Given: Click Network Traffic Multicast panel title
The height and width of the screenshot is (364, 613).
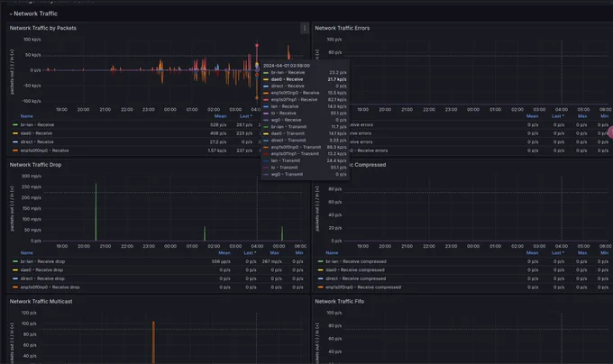Looking at the screenshot, I should coord(41,302).
